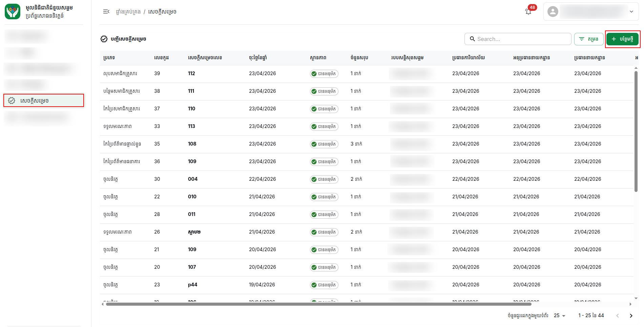Click the filter lines icon on តម្រង button
This screenshot has height=327, width=644.
[582, 39]
